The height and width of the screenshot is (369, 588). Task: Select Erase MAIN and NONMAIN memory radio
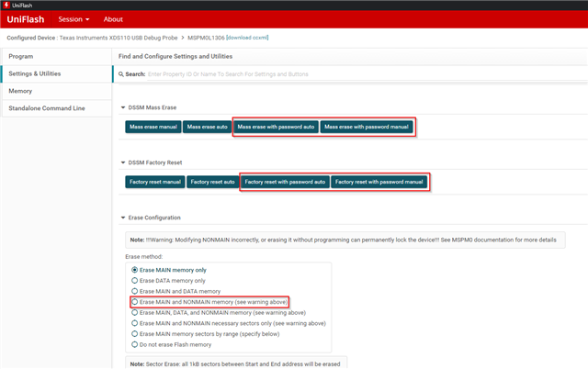tap(135, 302)
